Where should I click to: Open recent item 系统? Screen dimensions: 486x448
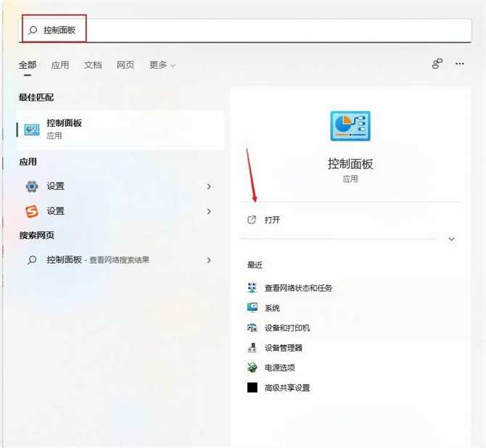click(272, 308)
